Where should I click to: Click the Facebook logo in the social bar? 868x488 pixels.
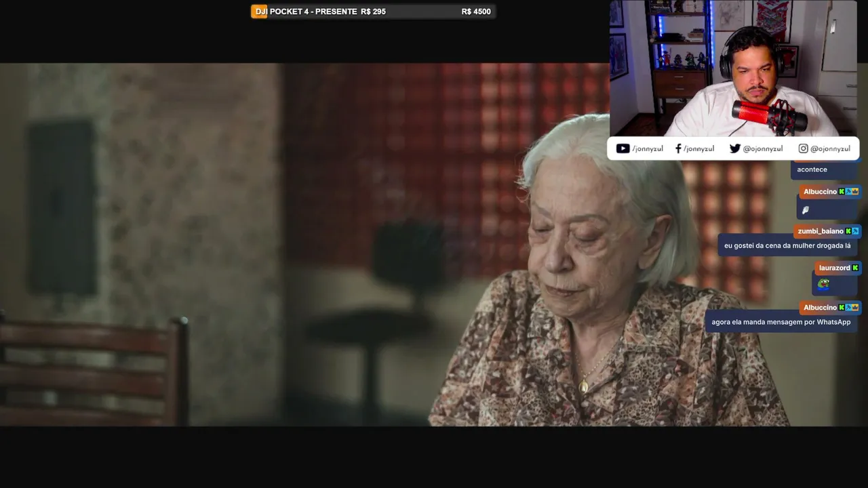click(x=678, y=148)
